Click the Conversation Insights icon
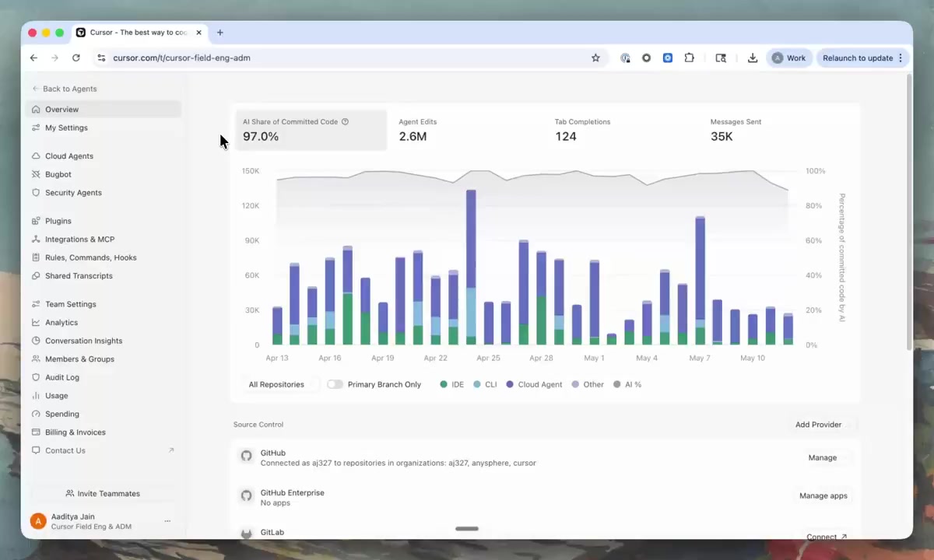The width and height of the screenshot is (934, 560). 36,341
